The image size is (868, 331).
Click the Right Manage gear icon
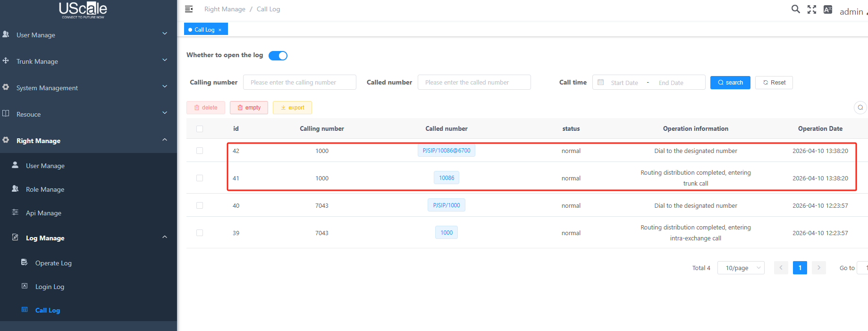[x=6, y=140]
